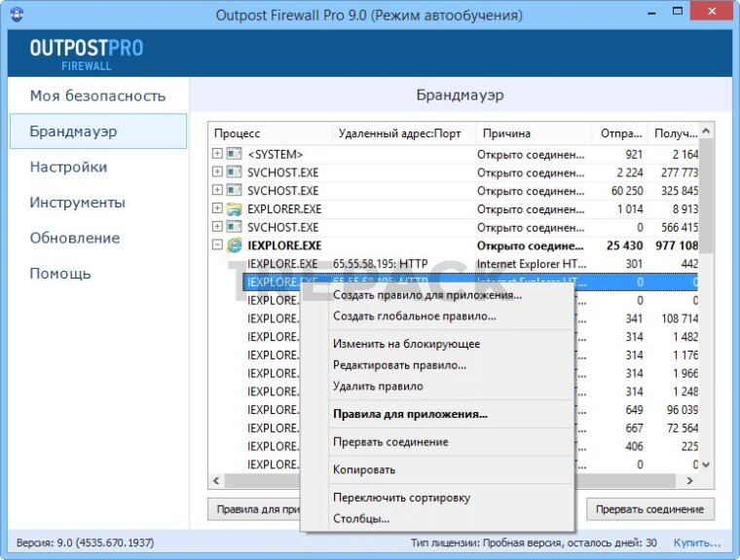Select 'Изменить на блокирующее' menu entry
The height and width of the screenshot is (560, 740).
406,344
